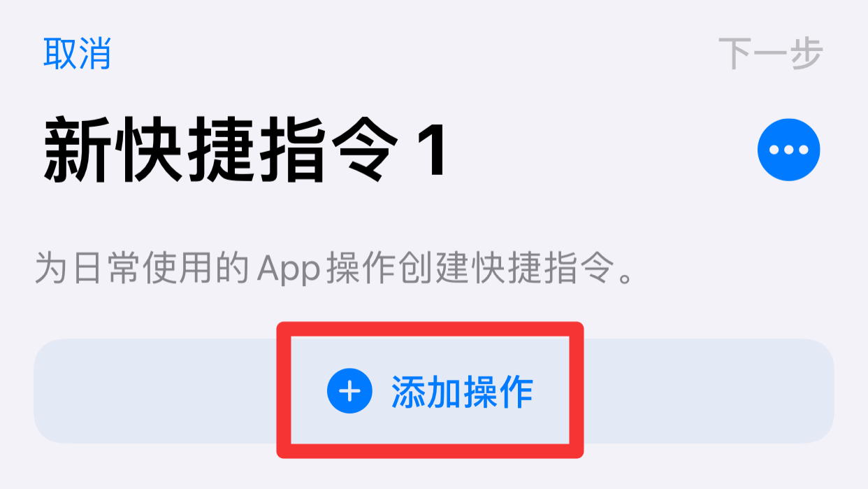The width and height of the screenshot is (868, 489).
Task: Click the 下一步 next-step button
Action: [770, 53]
